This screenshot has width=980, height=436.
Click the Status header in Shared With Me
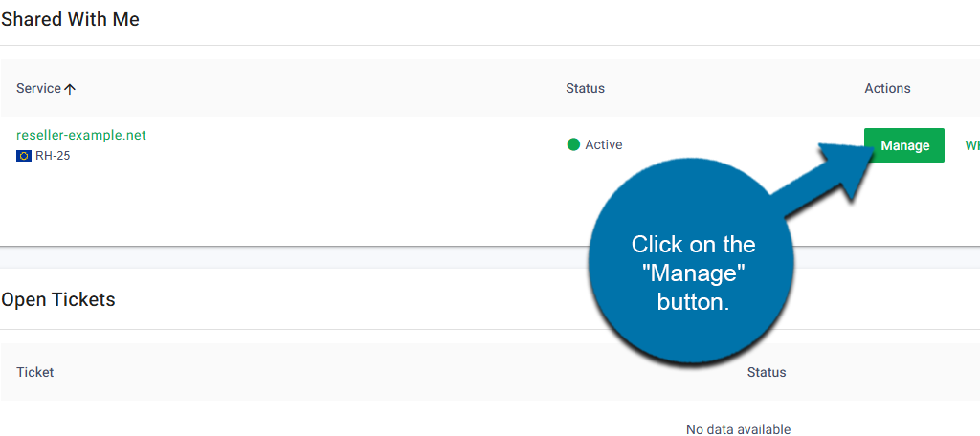click(585, 88)
